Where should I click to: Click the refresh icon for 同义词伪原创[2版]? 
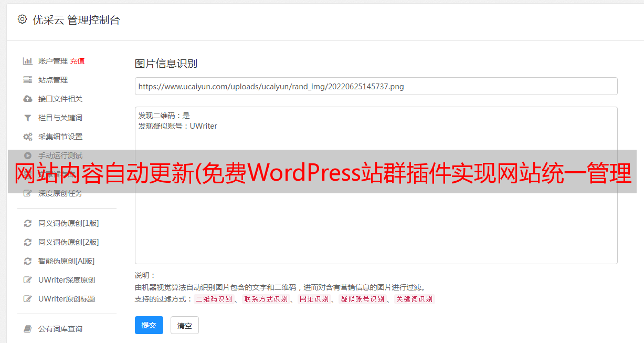pos(28,242)
